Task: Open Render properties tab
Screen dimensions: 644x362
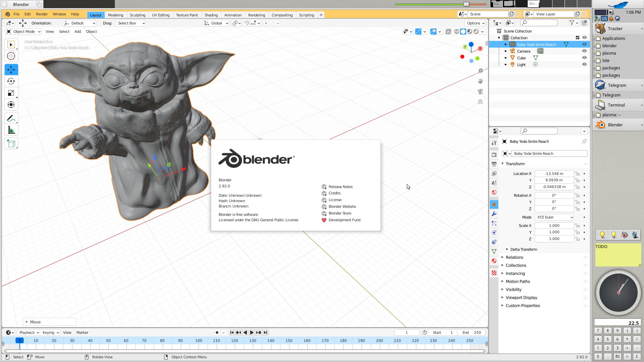Action: click(494, 155)
